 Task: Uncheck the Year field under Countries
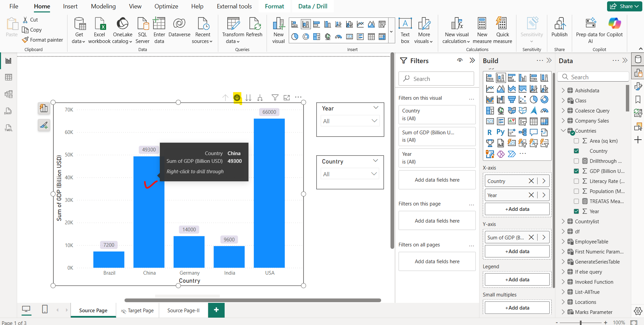pyautogui.click(x=577, y=211)
